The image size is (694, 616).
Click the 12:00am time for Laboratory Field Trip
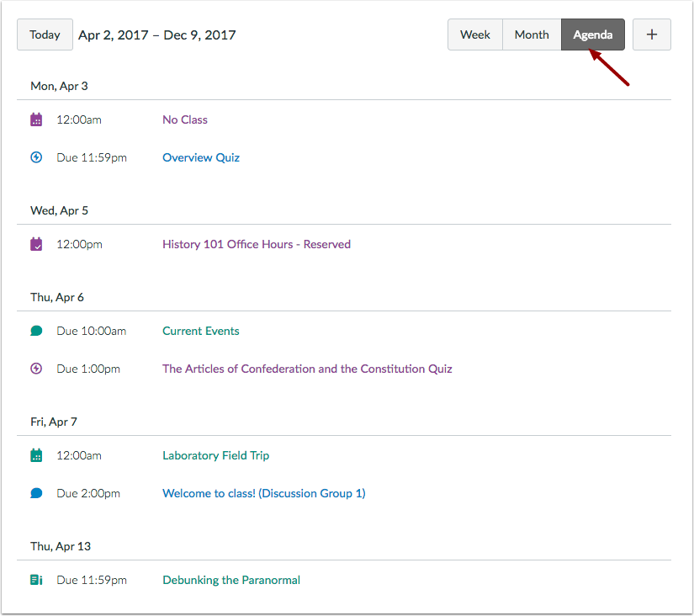click(79, 455)
